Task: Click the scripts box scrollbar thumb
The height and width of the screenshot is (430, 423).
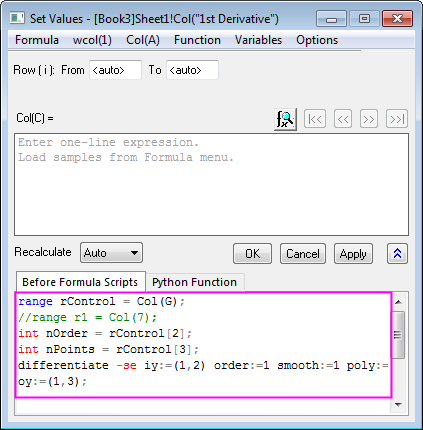Action: pos(398,334)
